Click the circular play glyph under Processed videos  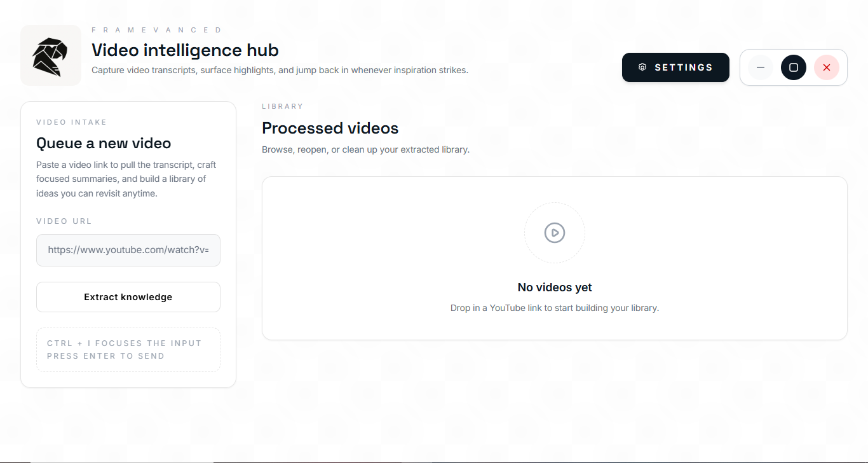[554, 233]
